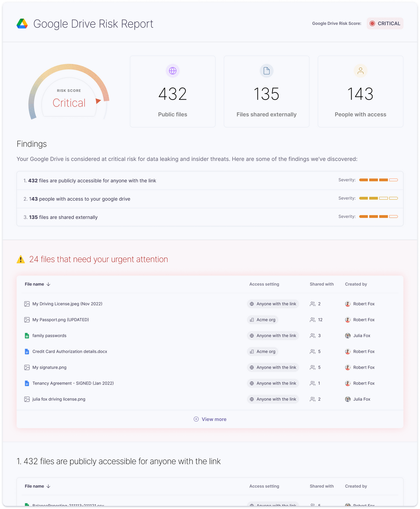
Task: Click shared people icon for My Passport.png
Action: click(312, 320)
